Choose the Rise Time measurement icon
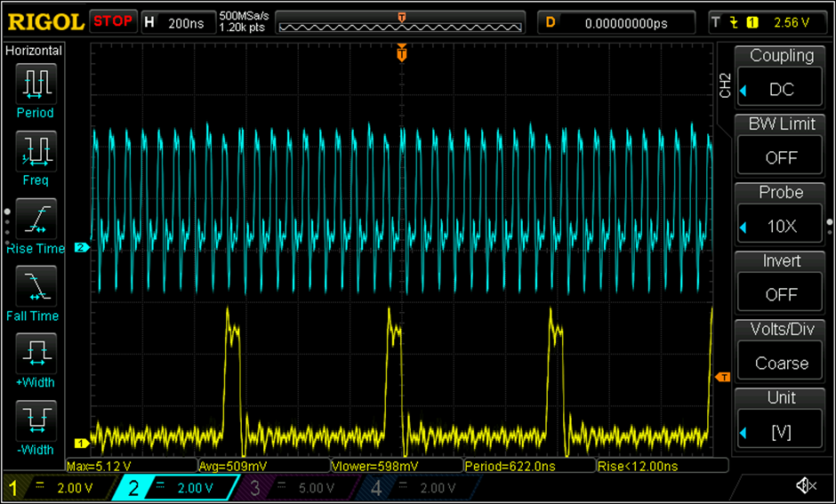The height and width of the screenshot is (504, 836). (x=36, y=217)
